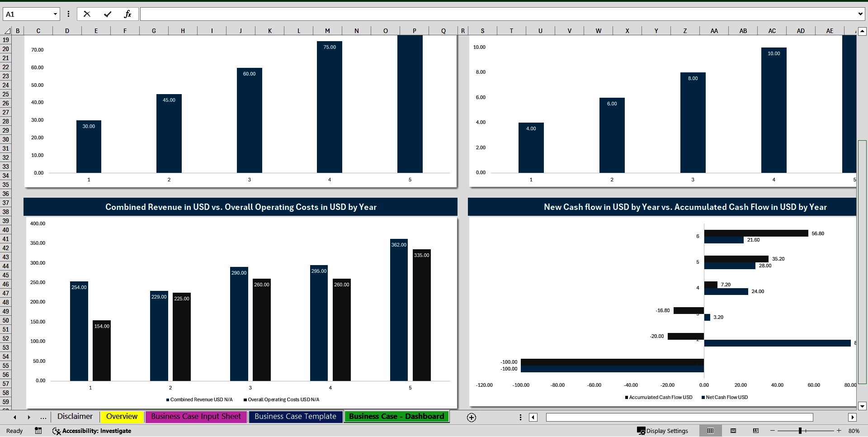Click the Cancel (X) icon in formula bar
The height and width of the screenshot is (437, 868).
(87, 14)
